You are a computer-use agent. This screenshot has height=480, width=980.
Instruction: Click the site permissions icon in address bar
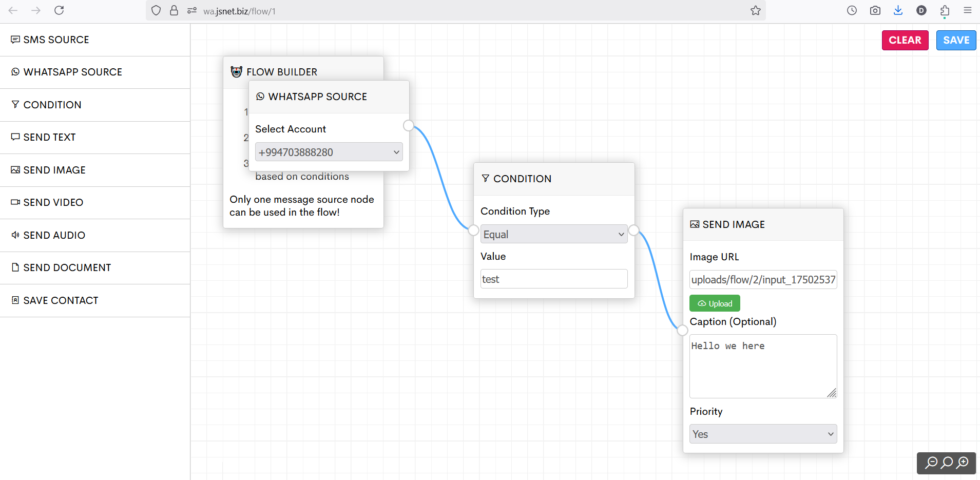192,10
